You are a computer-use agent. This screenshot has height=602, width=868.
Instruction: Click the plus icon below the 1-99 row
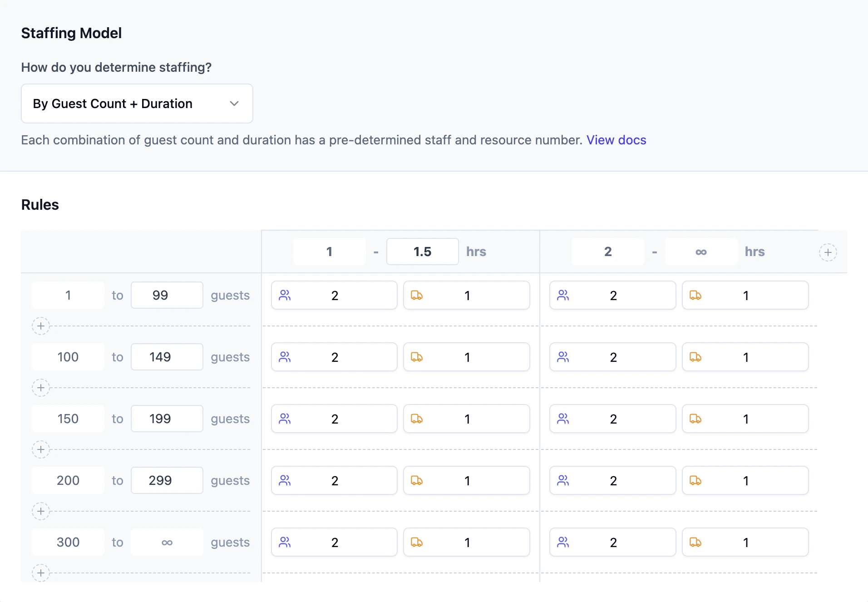(x=40, y=326)
